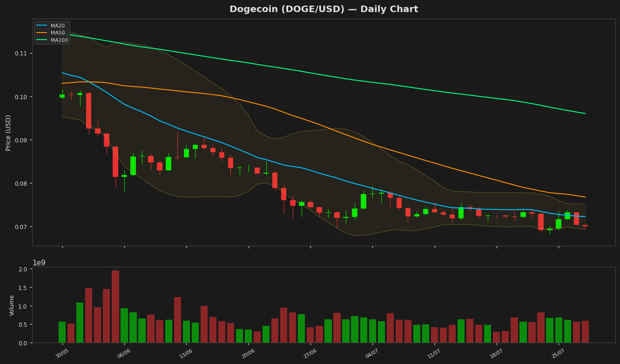Click the Price (USD) axis label
Image resolution: width=620 pixels, height=364 pixels.
tap(8, 133)
